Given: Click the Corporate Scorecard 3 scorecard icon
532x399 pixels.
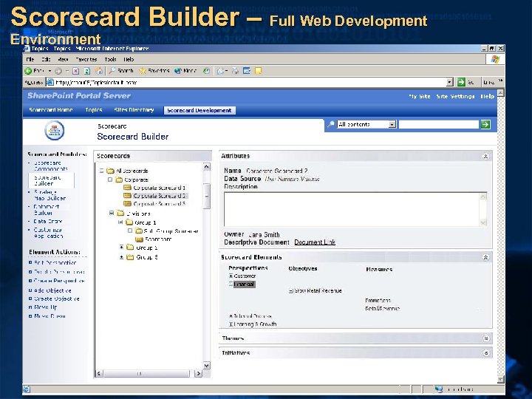Looking at the screenshot, I should [x=128, y=204].
